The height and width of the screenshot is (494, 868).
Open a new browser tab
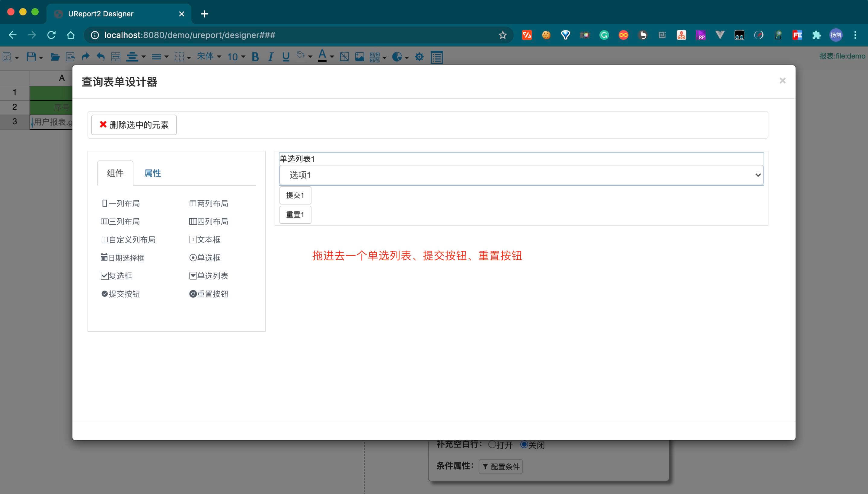coord(204,14)
